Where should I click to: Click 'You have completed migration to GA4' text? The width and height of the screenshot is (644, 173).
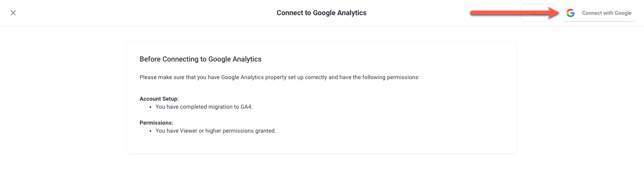[x=204, y=107]
